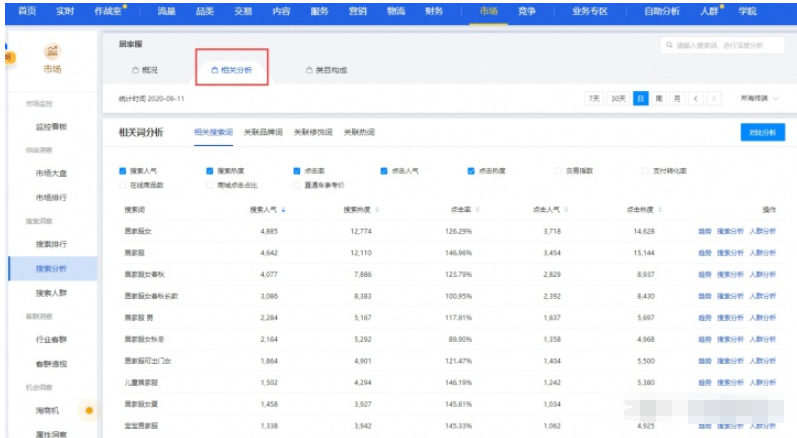
Task: Click the orange dot beside 淘商机
Action: [89, 411]
